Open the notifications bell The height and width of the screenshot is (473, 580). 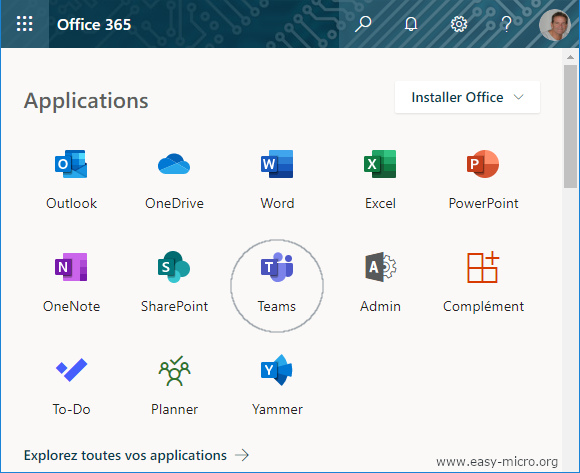(411, 24)
